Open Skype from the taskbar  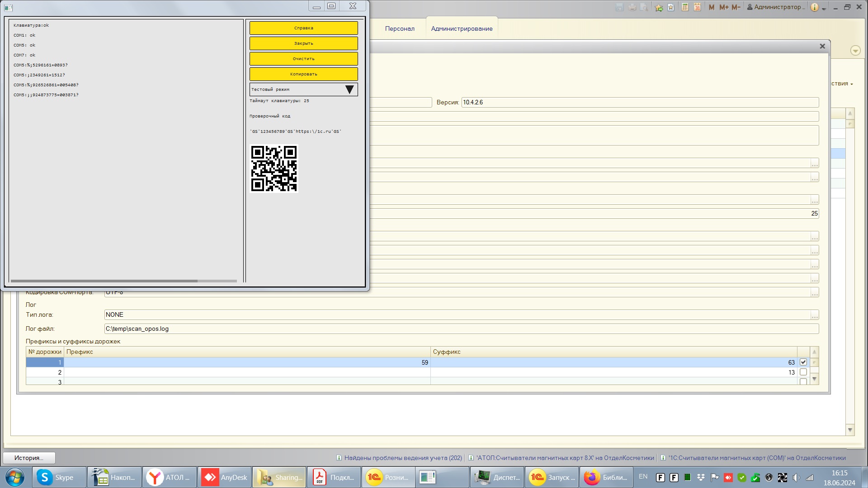[x=59, y=477]
